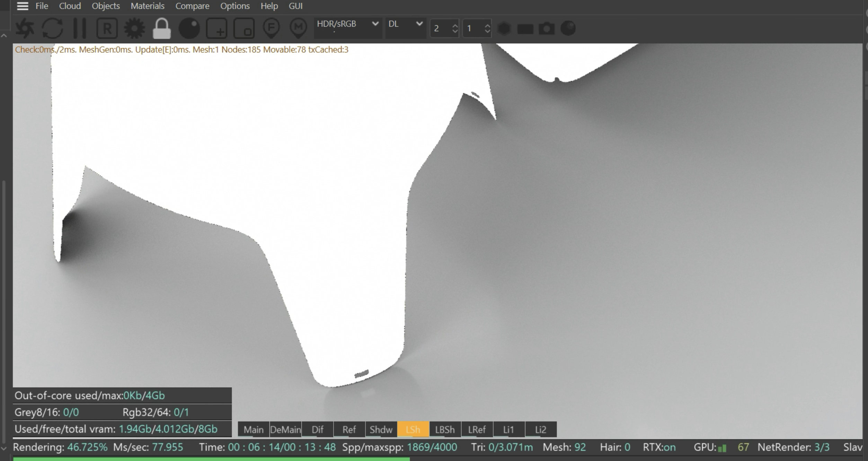Enable render region rectangle icon
The width and height of the screenshot is (868, 461).
(216, 28)
